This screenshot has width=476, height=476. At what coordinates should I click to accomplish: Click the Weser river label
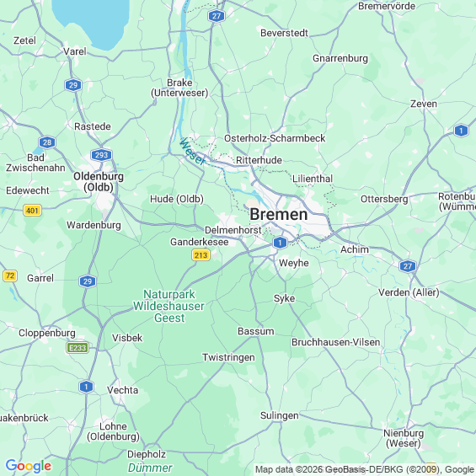pos(192,152)
